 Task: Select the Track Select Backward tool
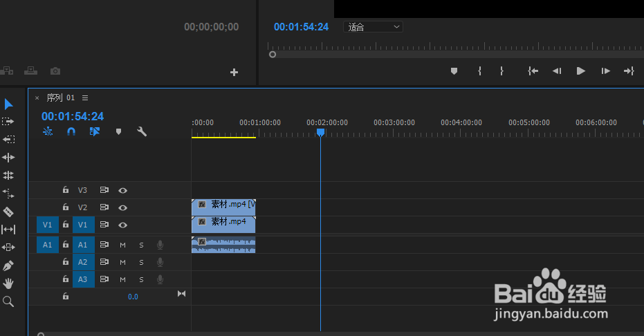[x=8, y=140]
